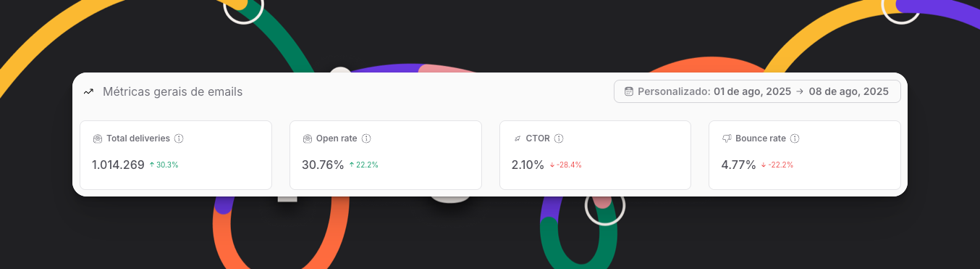This screenshot has width=980, height=269.
Task: Click the open envelope icon for Open rate
Action: (307, 138)
